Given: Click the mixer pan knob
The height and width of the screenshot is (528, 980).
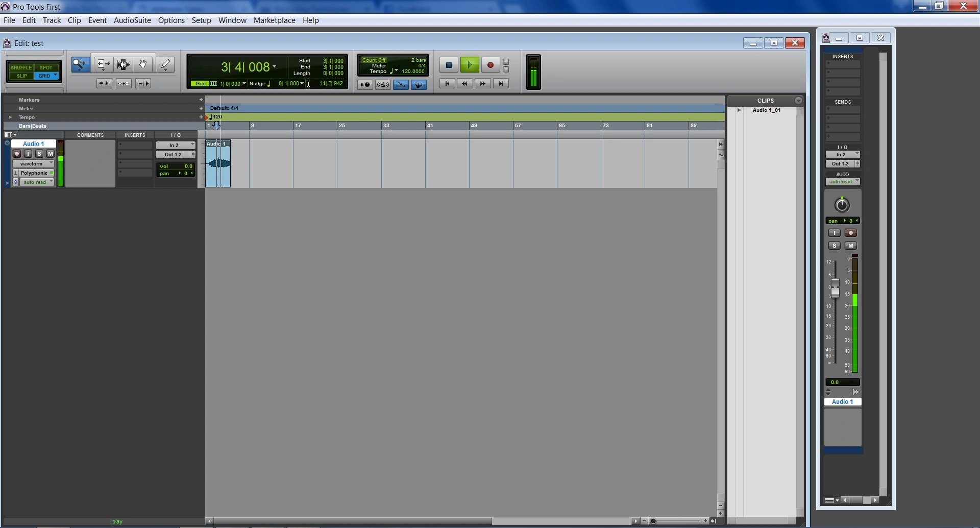Looking at the screenshot, I should click(842, 205).
